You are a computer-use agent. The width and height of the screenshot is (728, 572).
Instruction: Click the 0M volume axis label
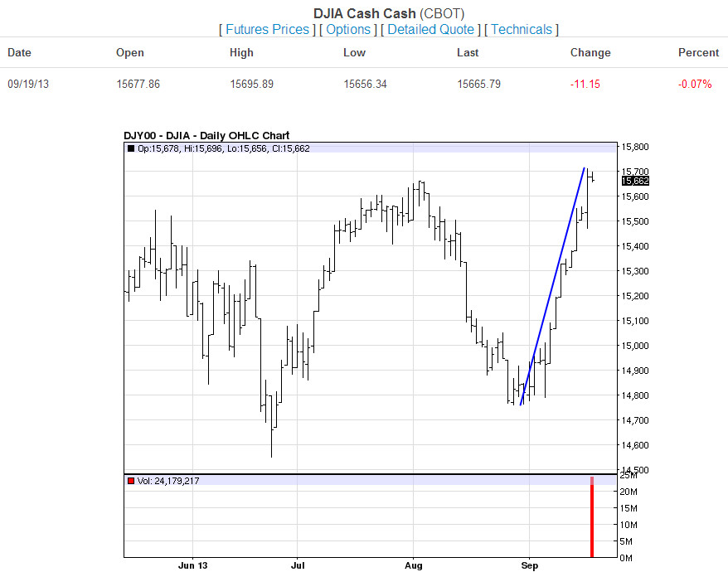click(x=626, y=558)
